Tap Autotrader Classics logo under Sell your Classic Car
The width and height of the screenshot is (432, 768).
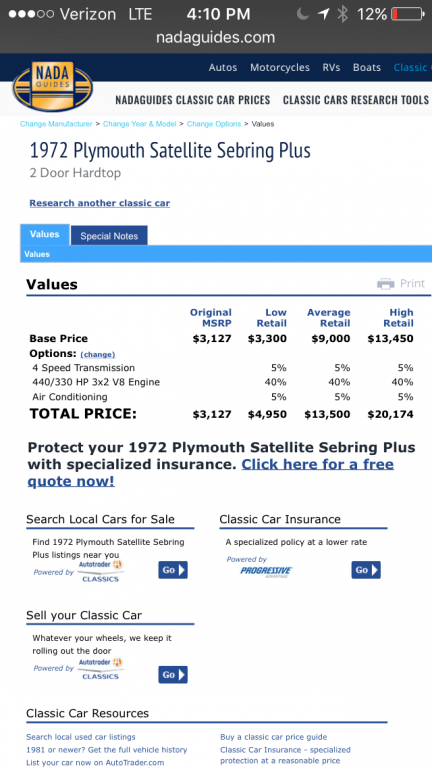click(100, 669)
